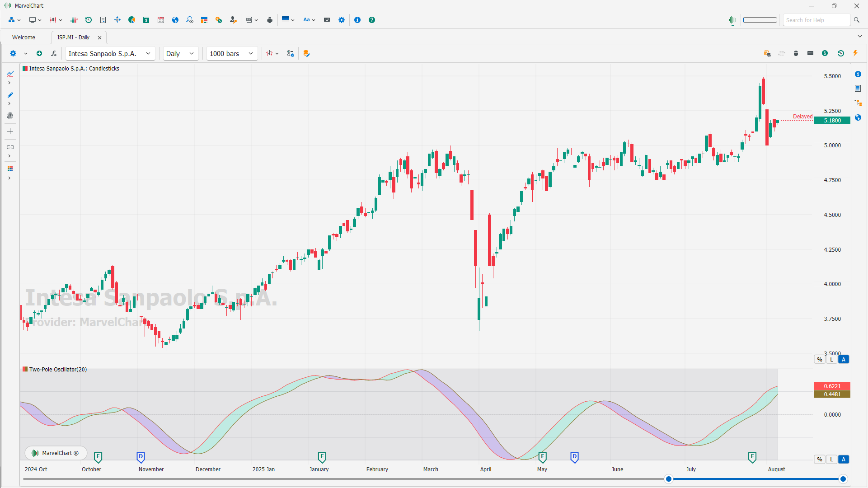Screen dimensions: 868x488
Task: Open the fx formula icon
Action: (x=54, y=53)
